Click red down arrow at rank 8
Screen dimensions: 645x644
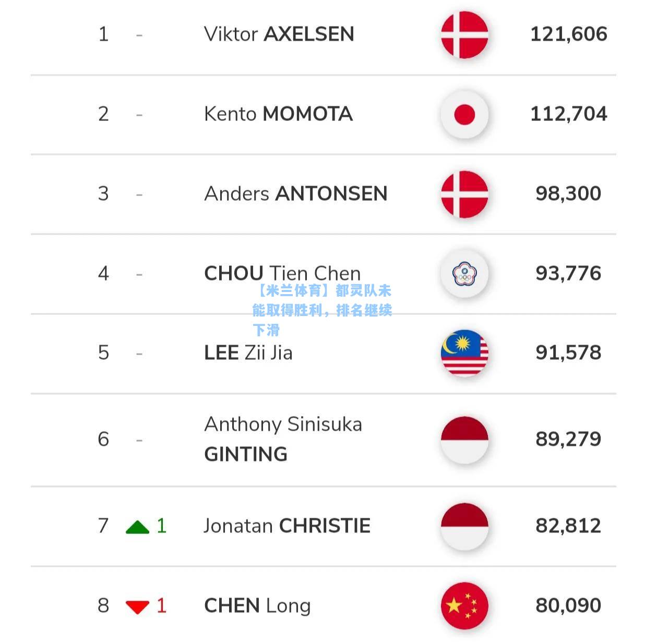click(x=138, y=607)
